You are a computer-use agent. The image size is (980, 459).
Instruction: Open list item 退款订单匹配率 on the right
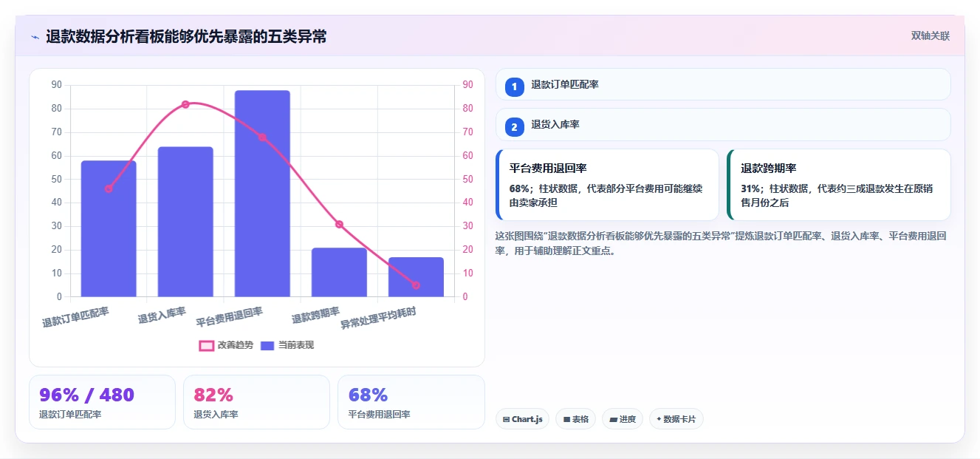tap(723, 84)
